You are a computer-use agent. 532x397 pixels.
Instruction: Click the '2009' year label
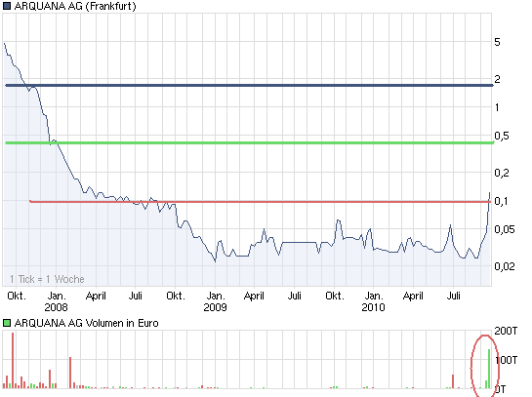click(x=215, y=307)
